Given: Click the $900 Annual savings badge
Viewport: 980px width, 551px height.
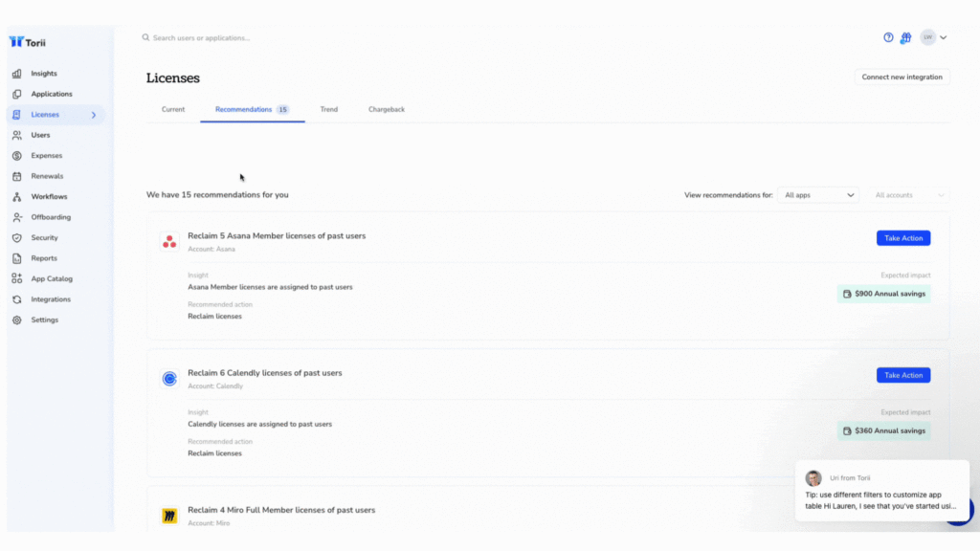Looking at the screenshot, I should (x=883, y=294).
